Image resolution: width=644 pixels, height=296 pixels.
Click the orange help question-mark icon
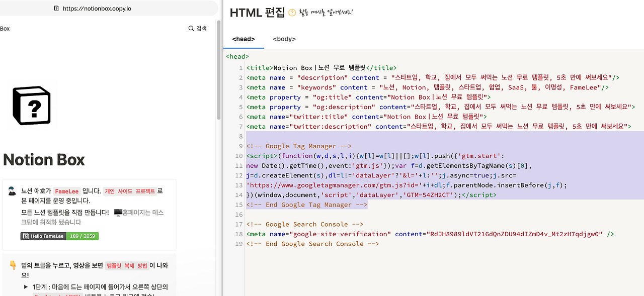click(x=292, y=13)
